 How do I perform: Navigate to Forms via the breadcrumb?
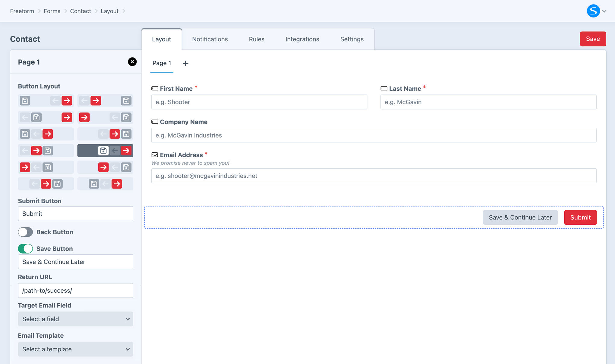[x=52, y=11]
